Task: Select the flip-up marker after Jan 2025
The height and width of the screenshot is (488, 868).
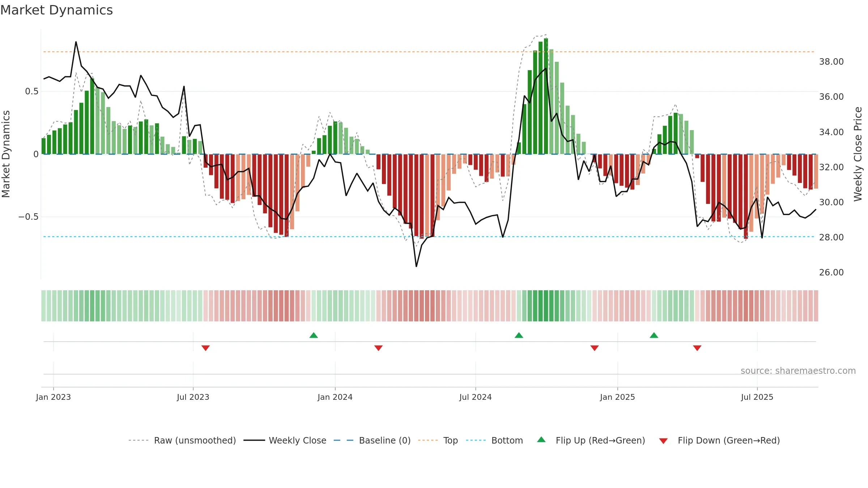Action: 654,335
